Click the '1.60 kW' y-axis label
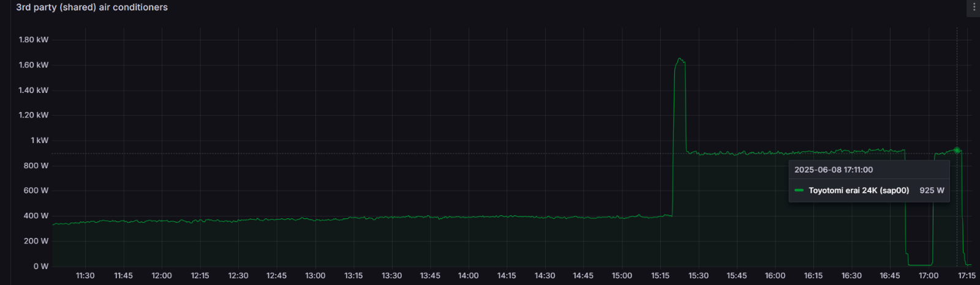Image resolution: width=980 pixels, height=285 pixels. (34, 65)
